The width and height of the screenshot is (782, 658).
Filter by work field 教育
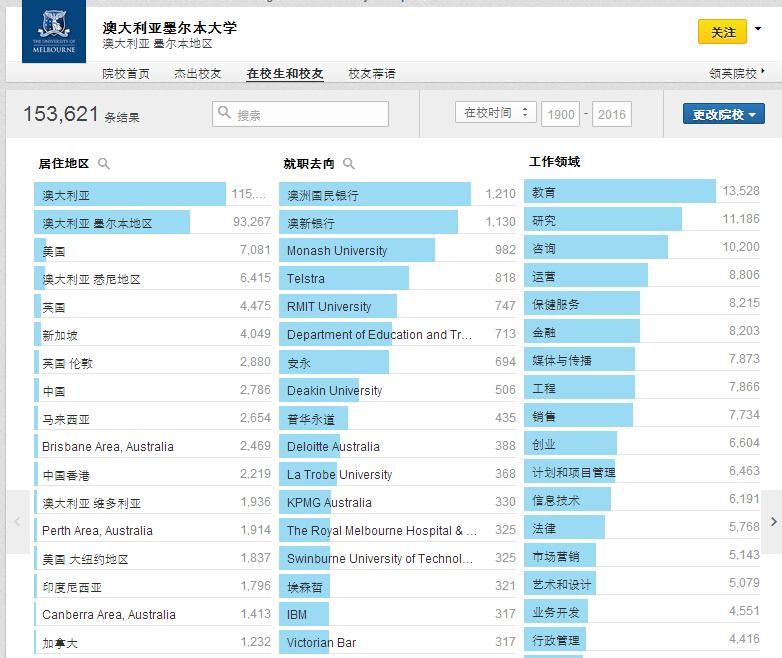[x=642, y=191]
